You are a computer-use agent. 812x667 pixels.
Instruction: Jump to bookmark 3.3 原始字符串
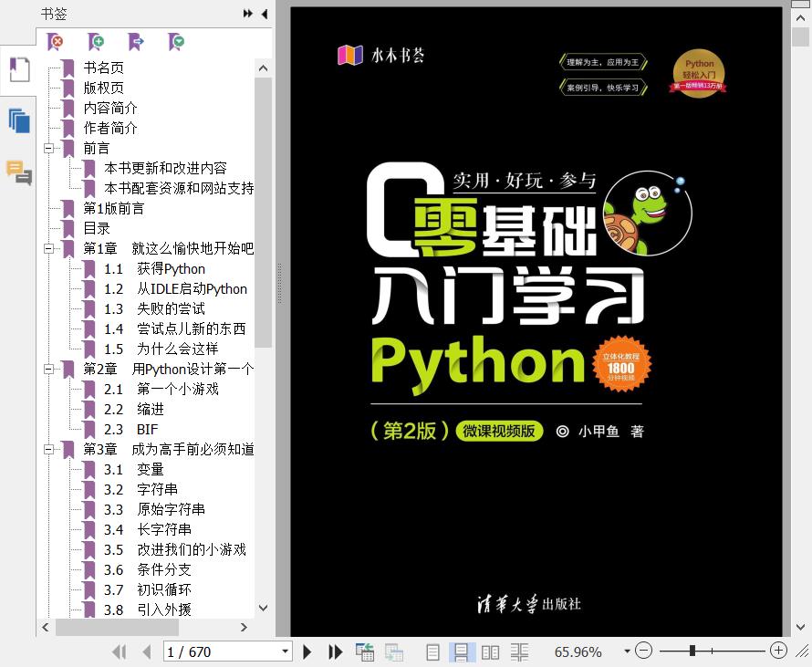tap(155, 509)
